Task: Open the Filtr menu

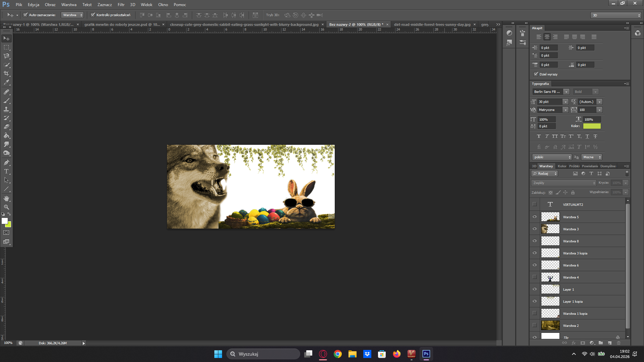Action: tap(121, 5)
